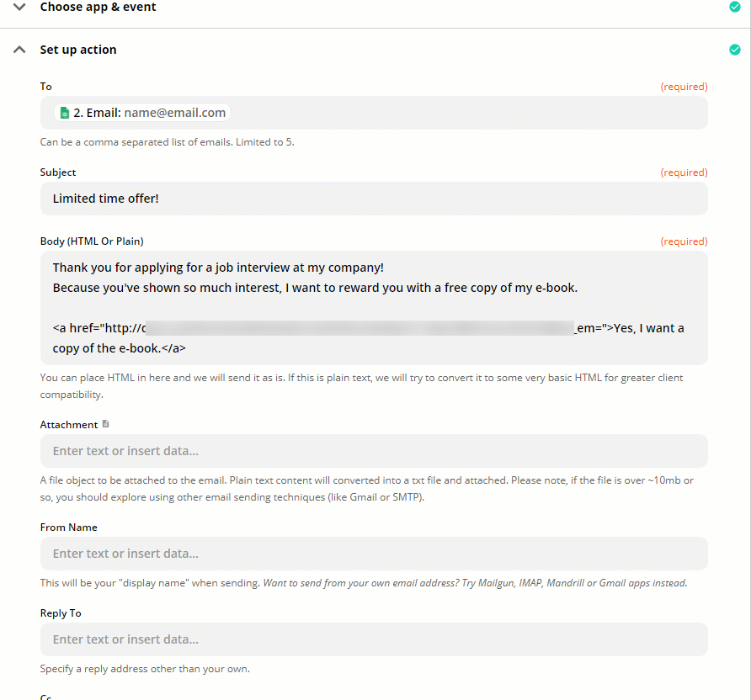Click the Google Sheets icon in To field
The width and height of the screenshot is (751, 700).
coord(65,113)
